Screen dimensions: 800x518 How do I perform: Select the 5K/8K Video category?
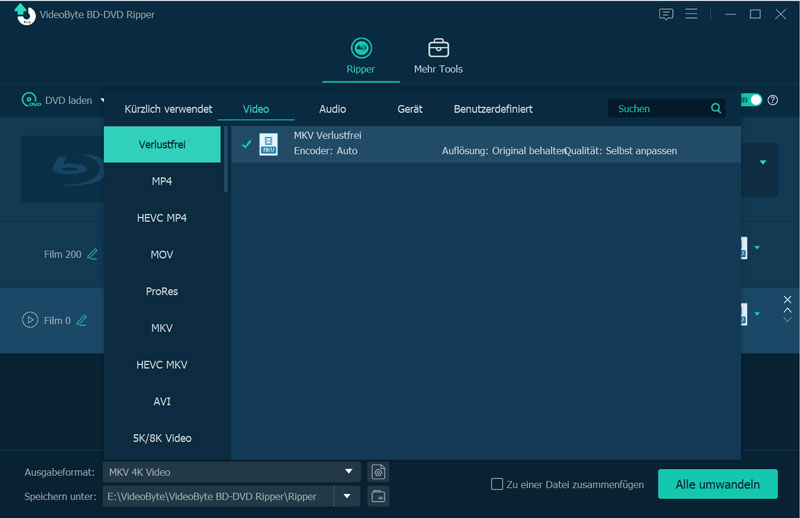tap(162, 438)
